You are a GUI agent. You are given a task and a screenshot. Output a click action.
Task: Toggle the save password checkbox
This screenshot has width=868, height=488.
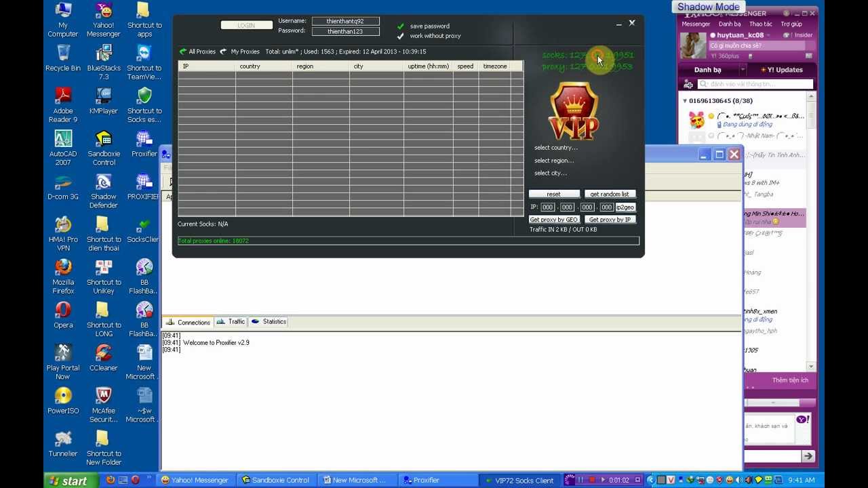[x=401, y=26]
